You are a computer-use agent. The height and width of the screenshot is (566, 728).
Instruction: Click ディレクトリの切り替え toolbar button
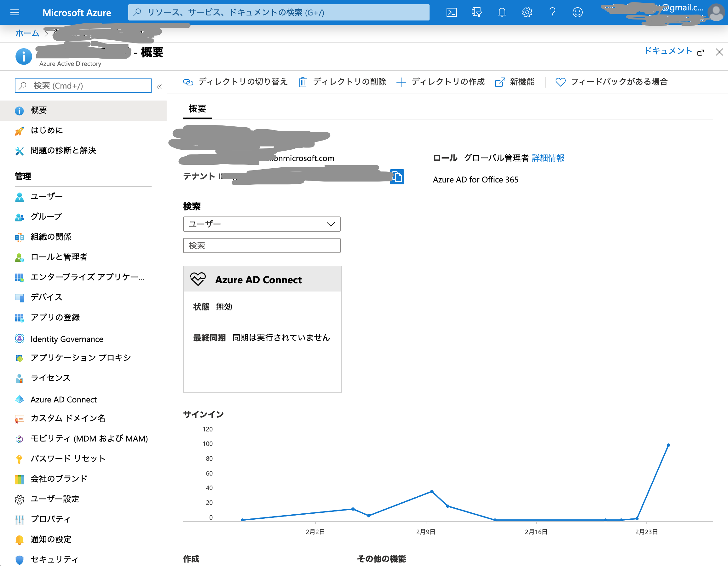[x=235, y=82]
